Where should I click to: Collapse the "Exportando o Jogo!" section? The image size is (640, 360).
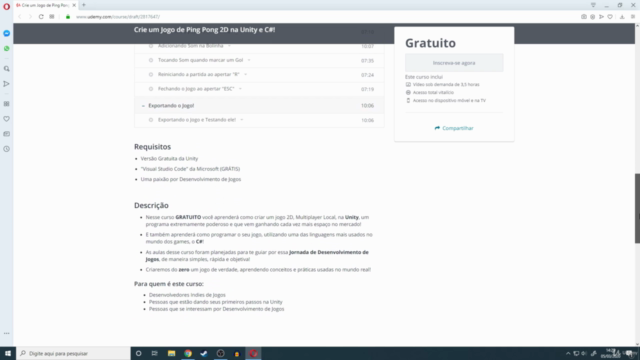pos(143,106)
